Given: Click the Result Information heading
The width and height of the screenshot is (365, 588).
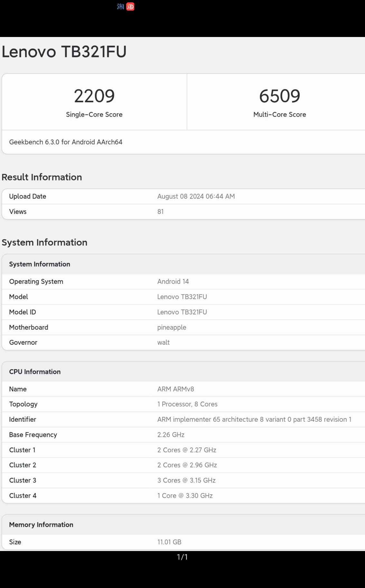Looking at the screenshot, I should click(42, 177).
